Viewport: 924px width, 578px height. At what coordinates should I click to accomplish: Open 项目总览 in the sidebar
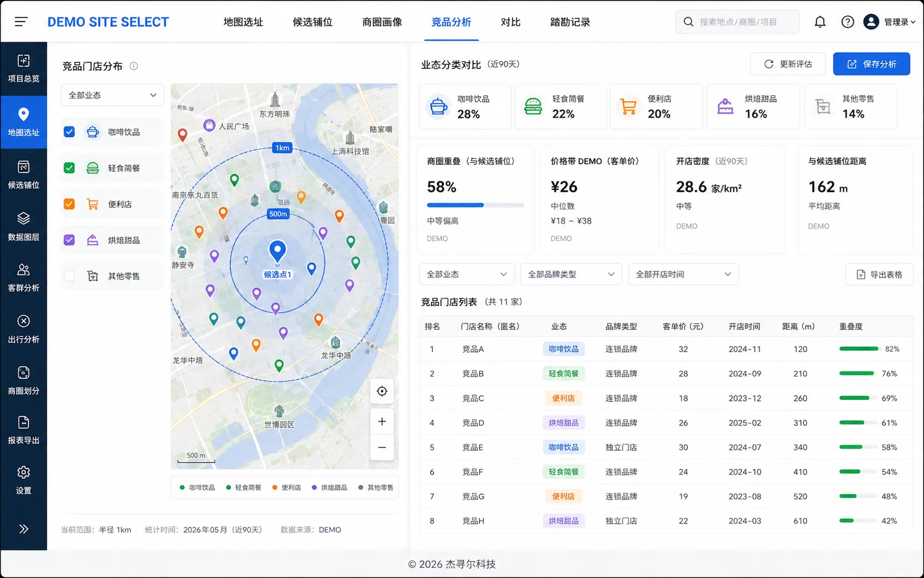[23, 69]
